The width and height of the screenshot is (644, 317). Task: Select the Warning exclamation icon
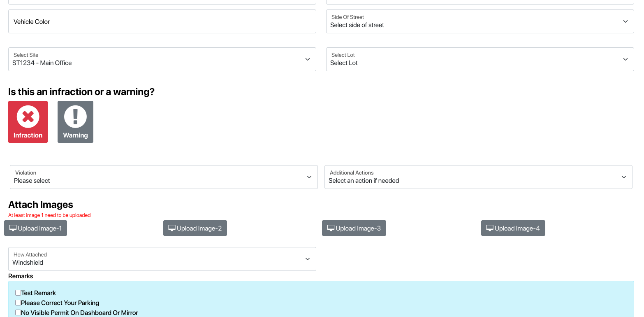(75, 117)
